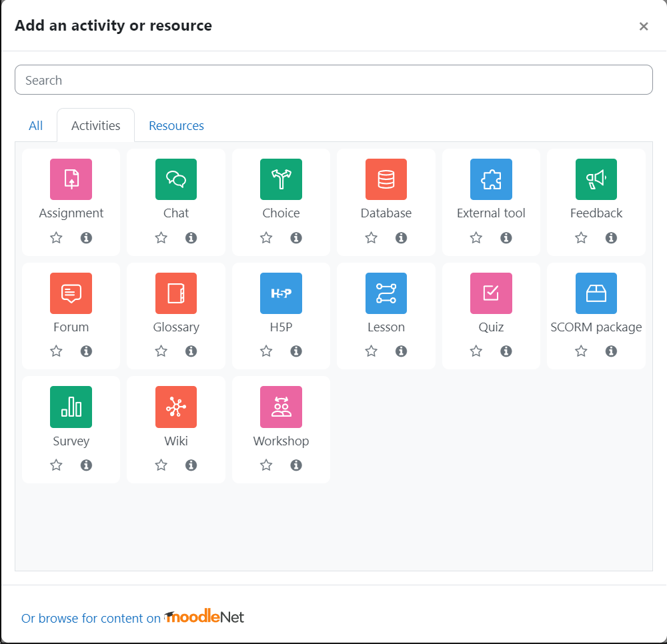View SCORM package information
Image resolution: width=667 pixels, height=644 pixels.
click(x=611, y=351)
